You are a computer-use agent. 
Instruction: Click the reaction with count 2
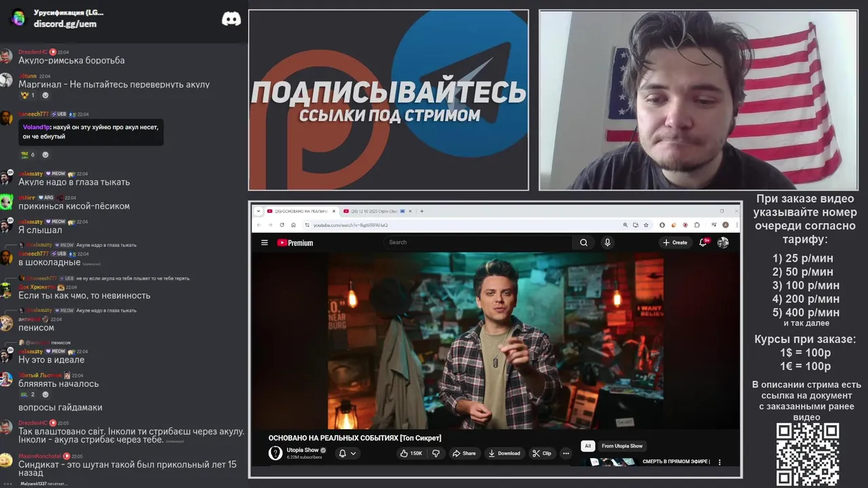(x=28, y=394)
